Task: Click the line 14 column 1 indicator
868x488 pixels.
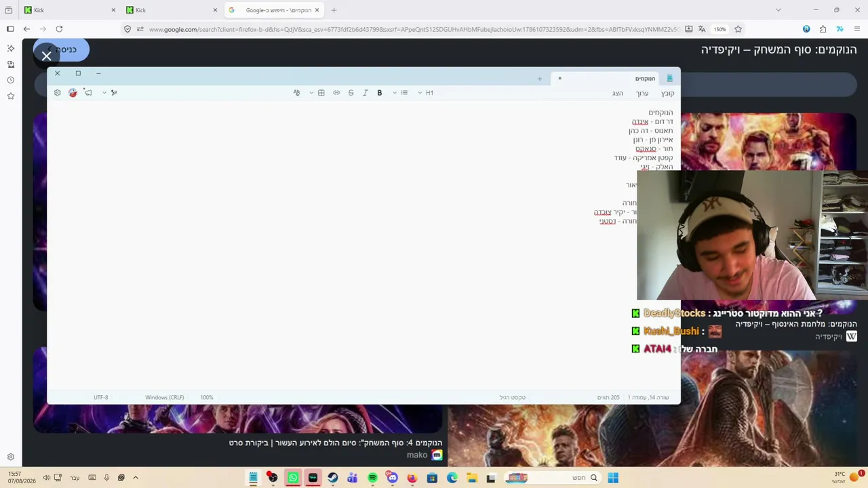Action: tap(648, 397)
